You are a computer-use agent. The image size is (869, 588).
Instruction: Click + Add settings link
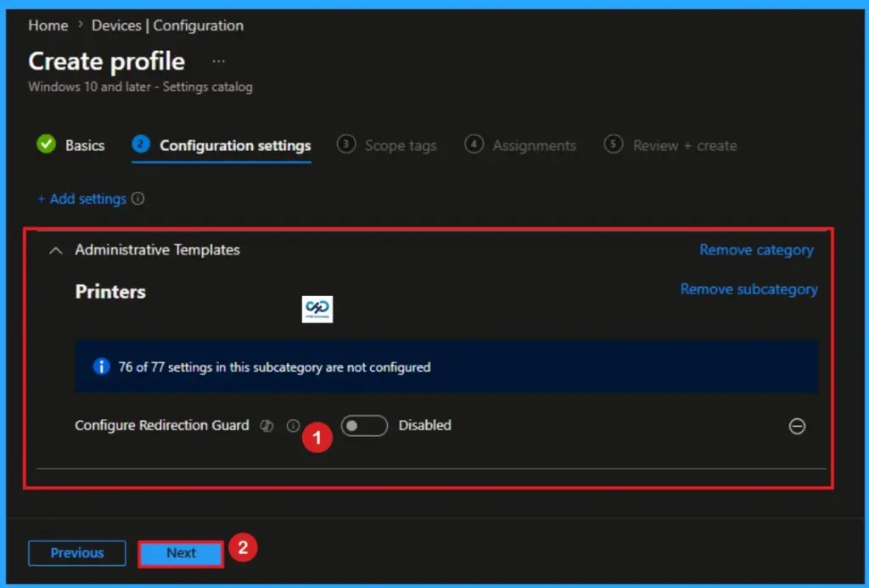(x=82, y=199)
